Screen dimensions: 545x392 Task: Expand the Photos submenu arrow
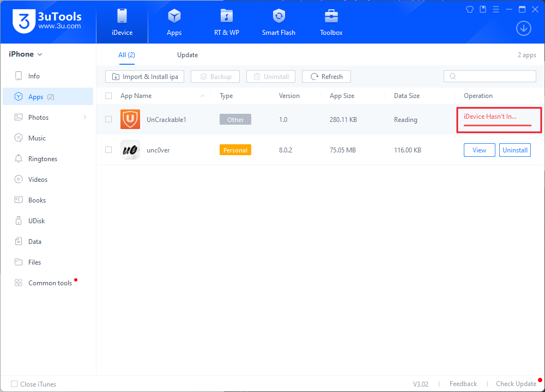click(x=85, y=118)
